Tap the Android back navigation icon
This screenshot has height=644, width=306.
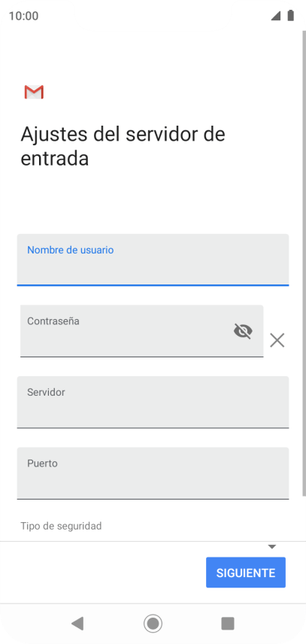[77, 624]
